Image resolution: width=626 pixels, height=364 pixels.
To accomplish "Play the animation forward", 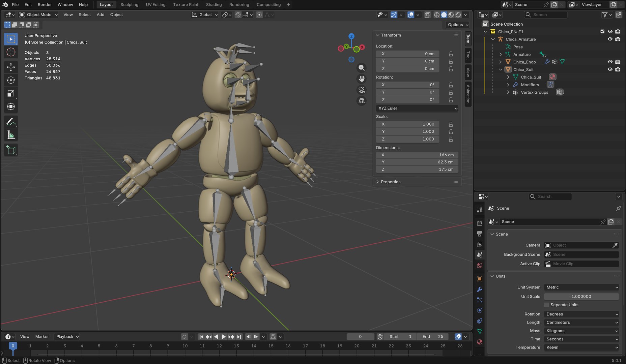I will tap(223, 337).
